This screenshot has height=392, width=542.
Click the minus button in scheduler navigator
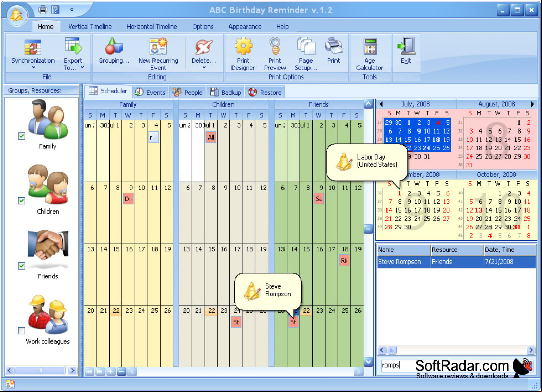(x=121, y=371)
